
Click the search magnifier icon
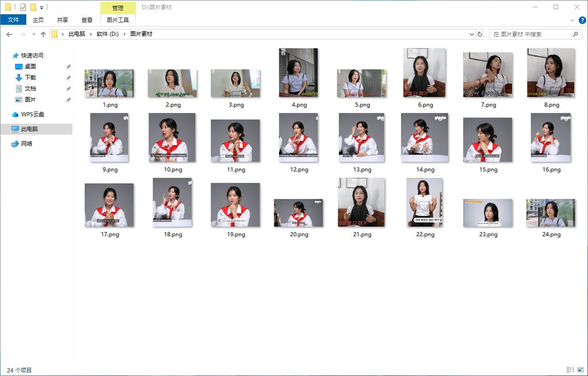click(575, 34)
